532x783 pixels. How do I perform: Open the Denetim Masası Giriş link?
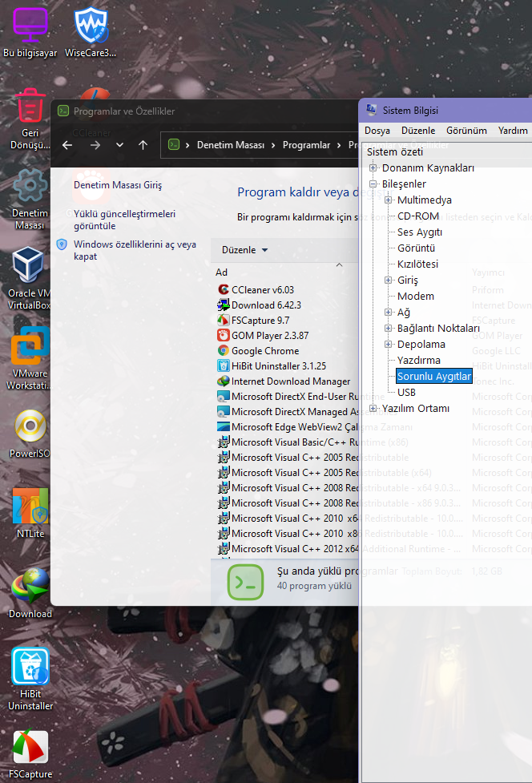pos(118,185)
